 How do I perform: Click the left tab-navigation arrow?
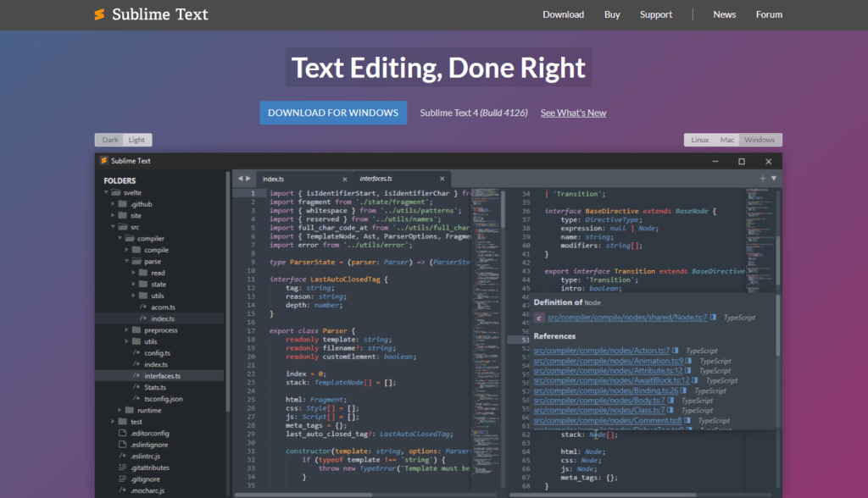pos(240,179)
